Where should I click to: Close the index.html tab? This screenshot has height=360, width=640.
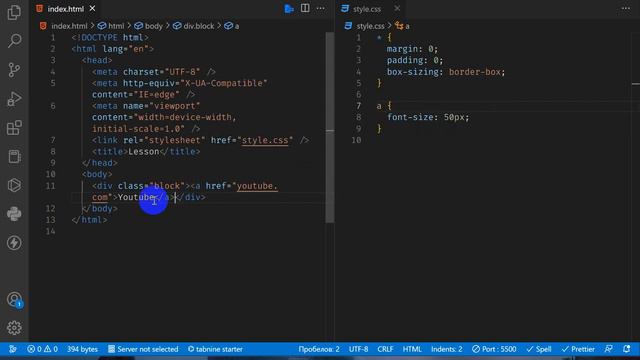coord(93,8)
